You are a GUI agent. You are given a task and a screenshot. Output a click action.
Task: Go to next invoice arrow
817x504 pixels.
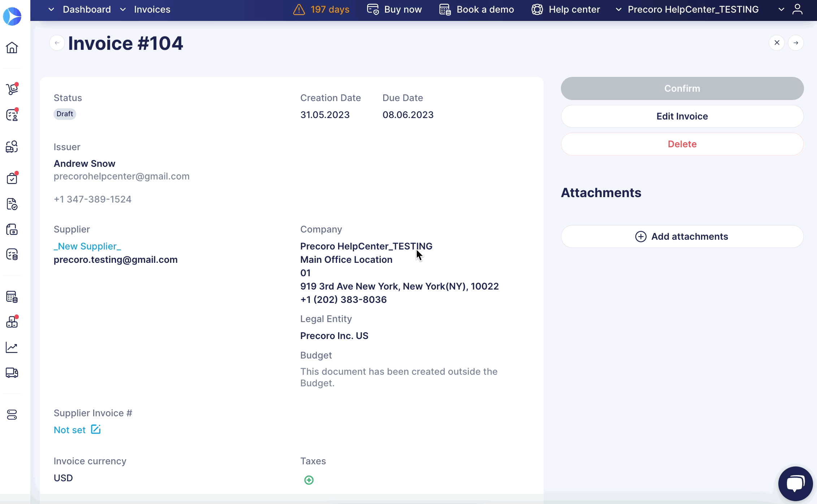pyautogui.click(x=796, y=43)
